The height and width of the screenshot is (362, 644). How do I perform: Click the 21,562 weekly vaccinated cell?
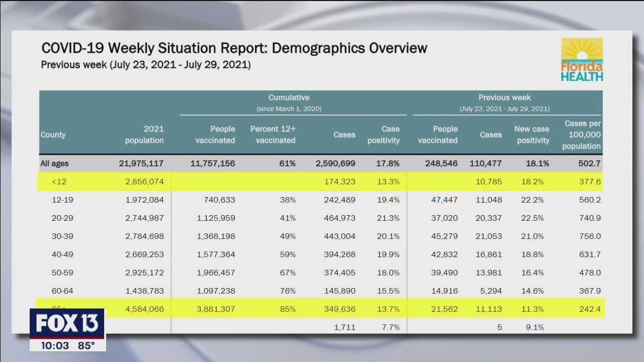tap(445, 309)
